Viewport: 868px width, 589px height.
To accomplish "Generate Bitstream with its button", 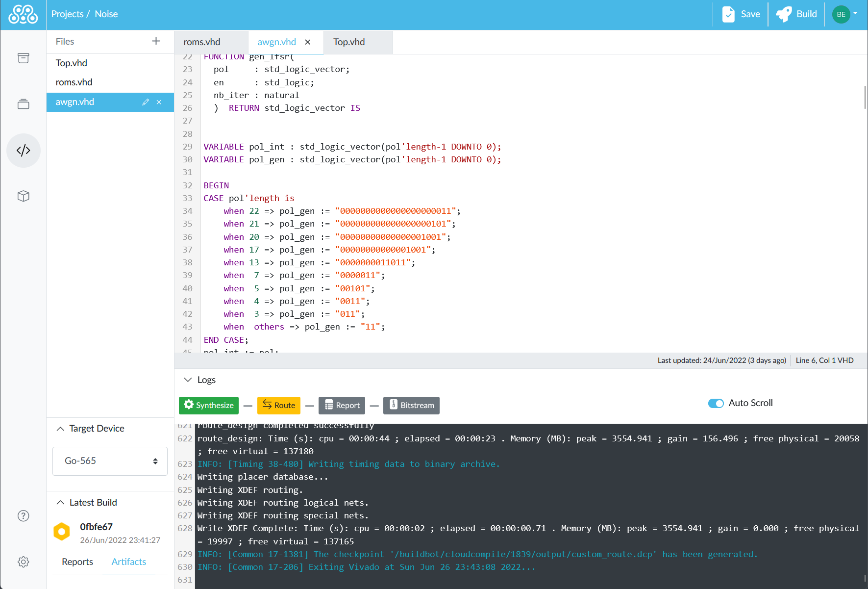I will [x=411, y=405].
